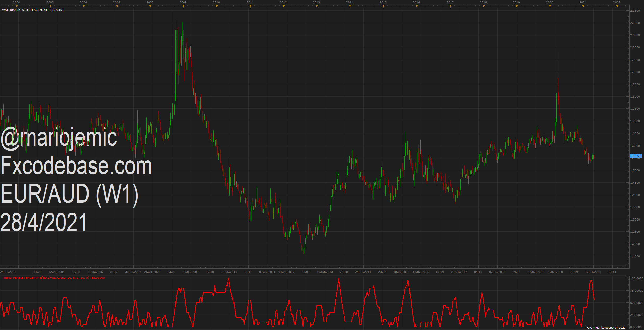
Task: Jump to the 2018 year marker
Action: [483, 2]
